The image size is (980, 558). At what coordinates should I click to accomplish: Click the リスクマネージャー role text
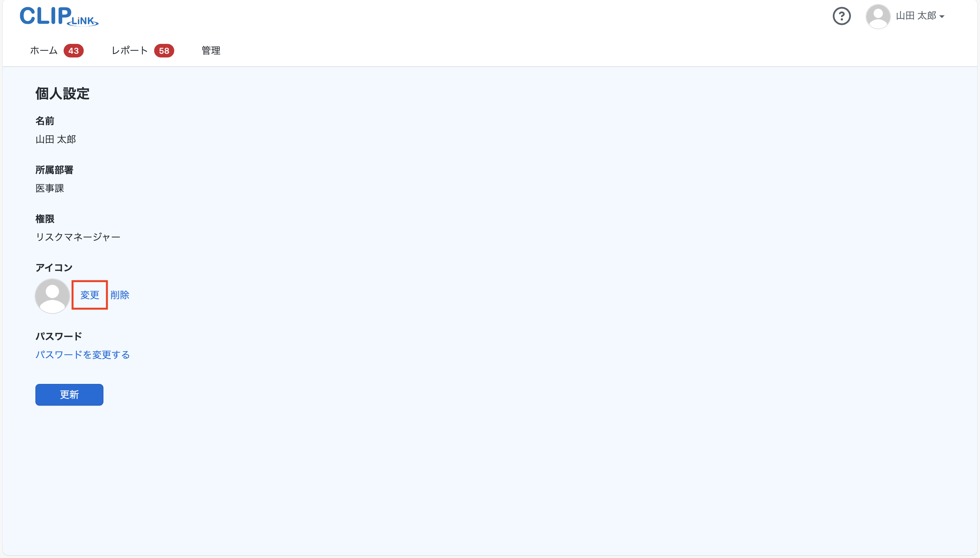[x=78, y=237]
